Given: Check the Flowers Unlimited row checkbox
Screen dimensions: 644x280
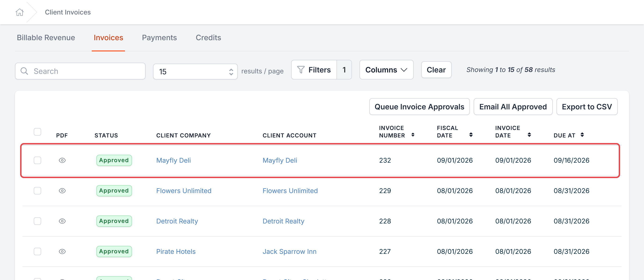Looking at the screenshot, I should coord(37,191).
